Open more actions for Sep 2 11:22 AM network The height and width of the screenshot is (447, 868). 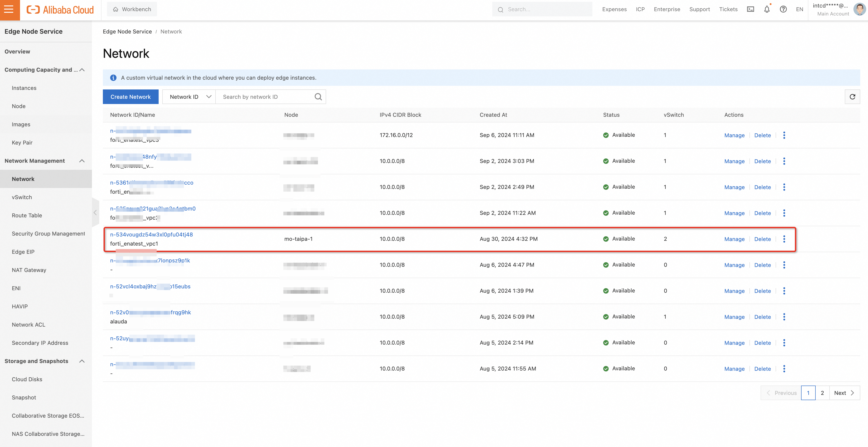coord(784,213)
